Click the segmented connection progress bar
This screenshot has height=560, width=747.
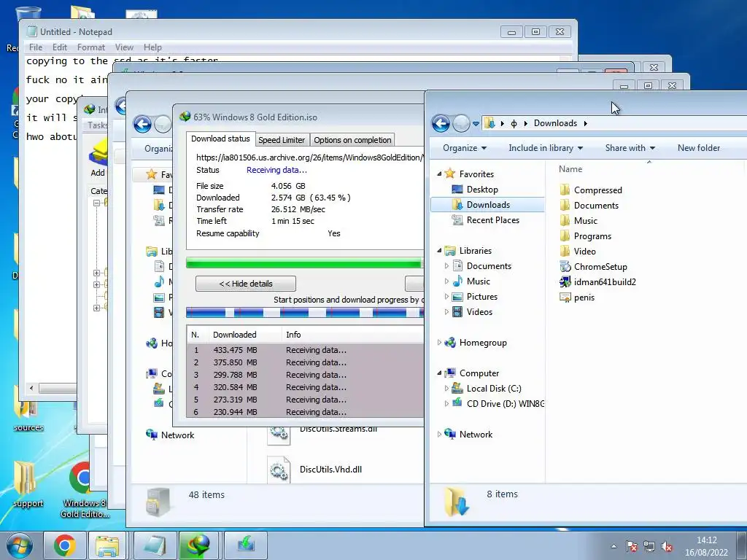[x=305, y=312]
